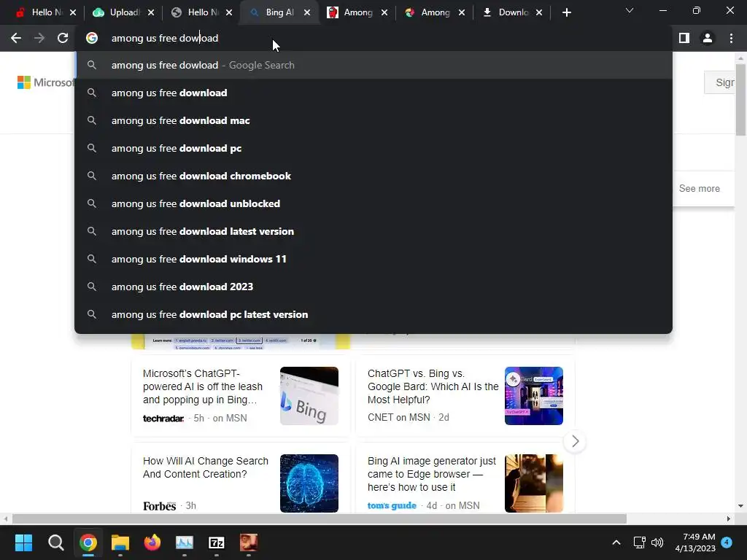This screenshot has width=747, height=560.
Task: Click the Bard thumbnail of CNET article
Action: point(533,396)
